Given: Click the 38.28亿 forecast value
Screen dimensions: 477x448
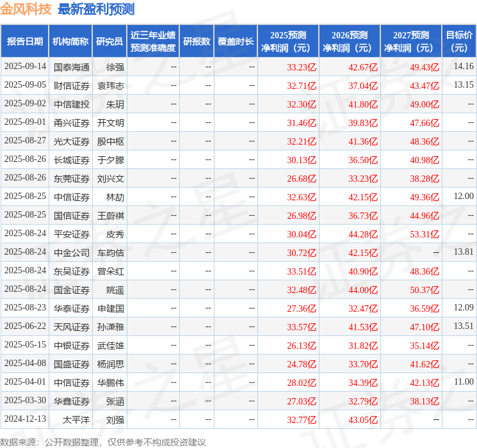Looking at the screenshot, I should coord(424,179).
